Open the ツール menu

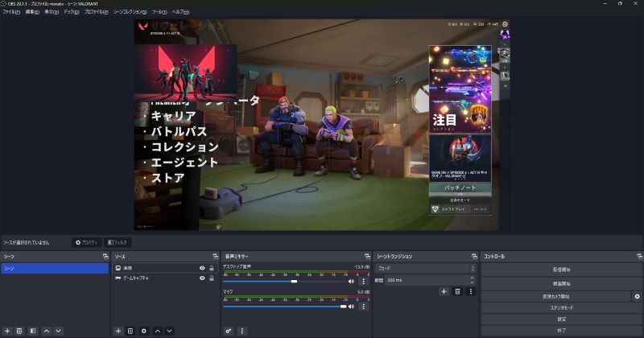coord(159,12)
